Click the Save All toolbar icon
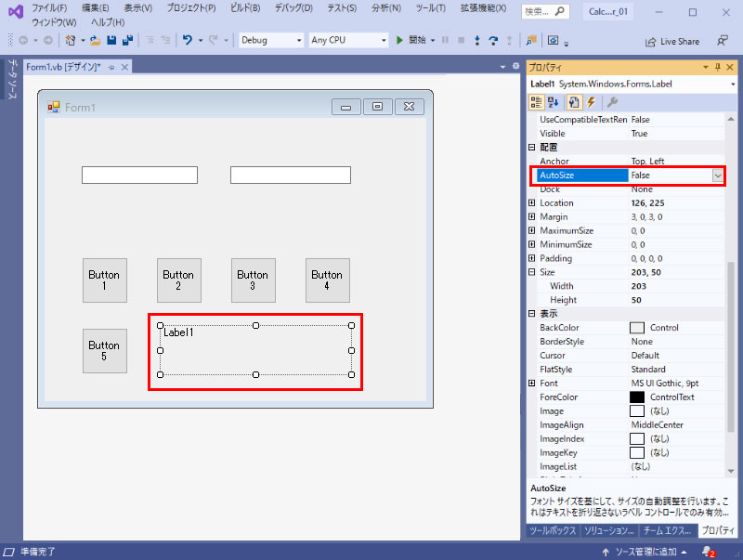The height and width of the screenshot is (560, 743). pyautogui.click(x=127, y=41)
